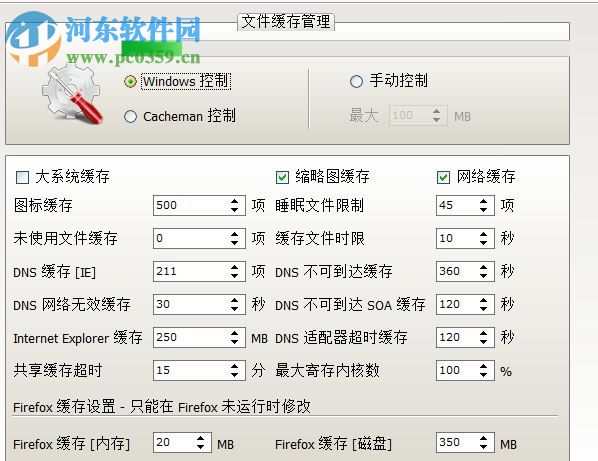The image size is (598, 461).
Task: Increase Firefox 缓存 [内存] with up arrow
Action: pyautogui.click(x=201, y=438)
